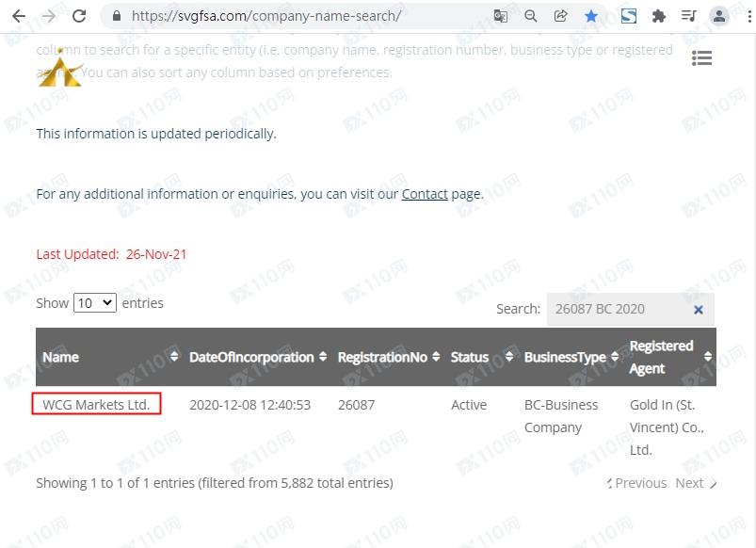The height and width of the screenshot is (548, 756).
Task: Open the blue S extension icon
Action: coord(629,16)
